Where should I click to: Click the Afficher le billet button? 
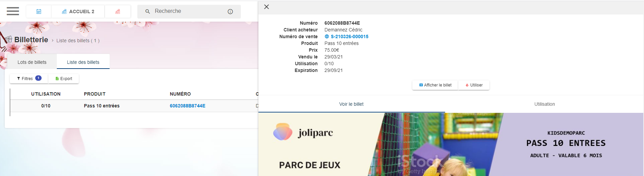435,85
